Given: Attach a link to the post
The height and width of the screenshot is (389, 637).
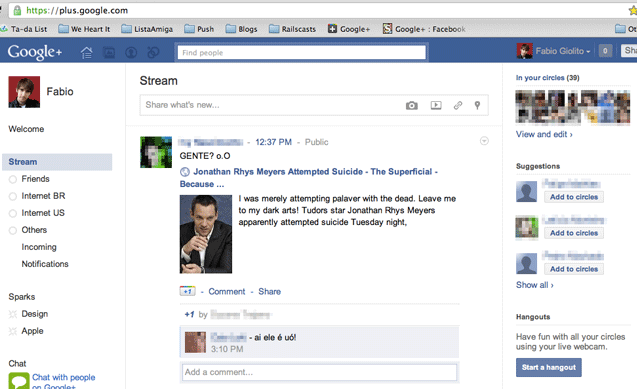Looking at the screenshot, I should click(x=458, y=105).
